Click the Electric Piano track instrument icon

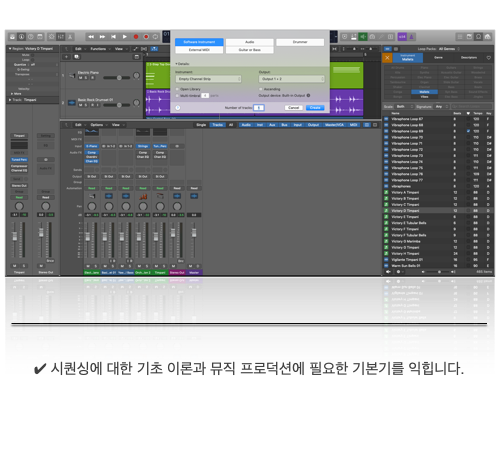coord(72,76)
